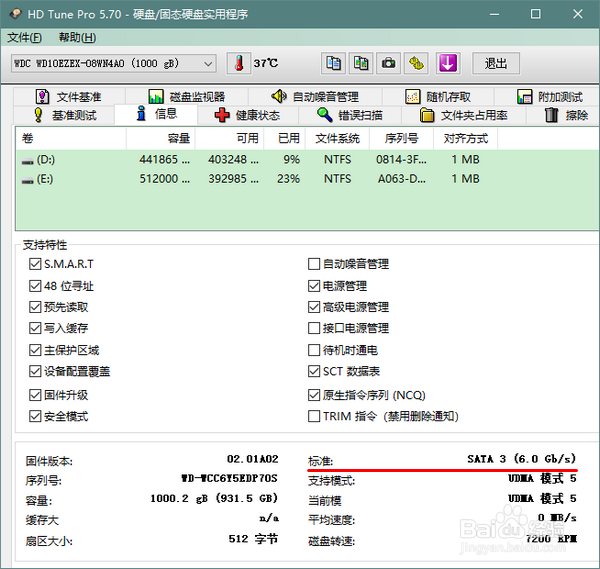The image size is (600, 569).
Task: Click the copy screenshot toolbar icon
Action: tap(361, 63)
